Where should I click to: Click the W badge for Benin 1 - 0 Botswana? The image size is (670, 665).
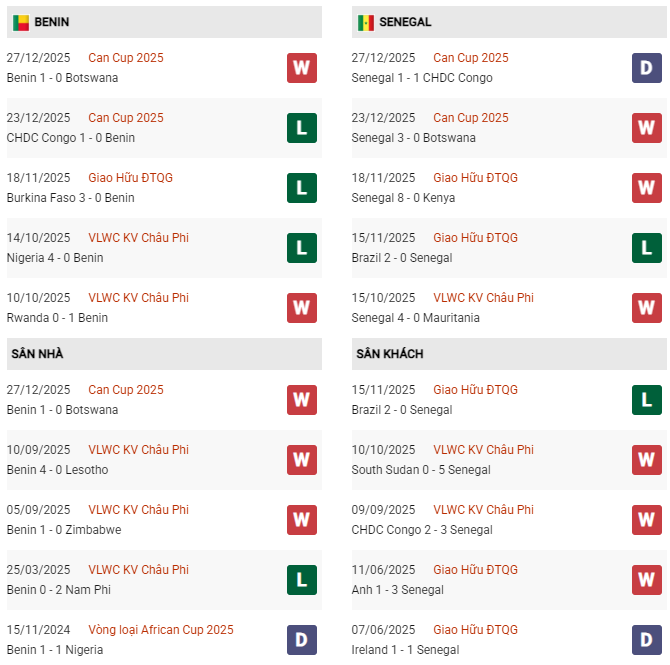[301, 68]
